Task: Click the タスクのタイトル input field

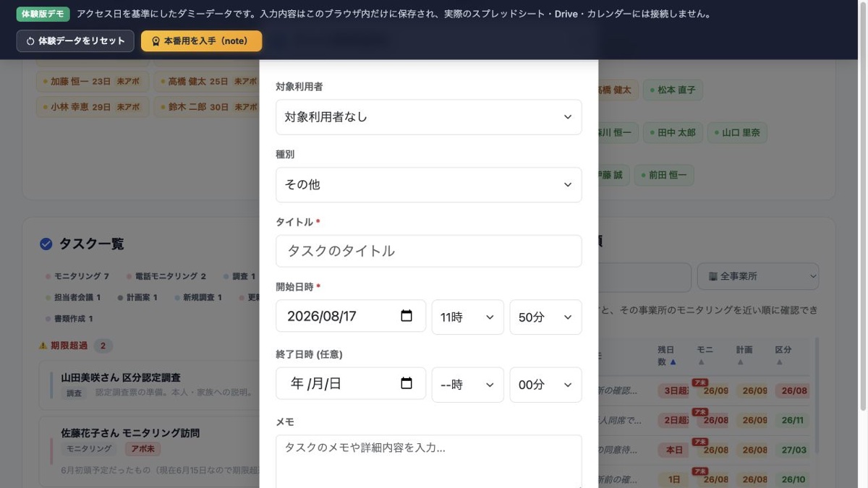Action: pos(428,251)
